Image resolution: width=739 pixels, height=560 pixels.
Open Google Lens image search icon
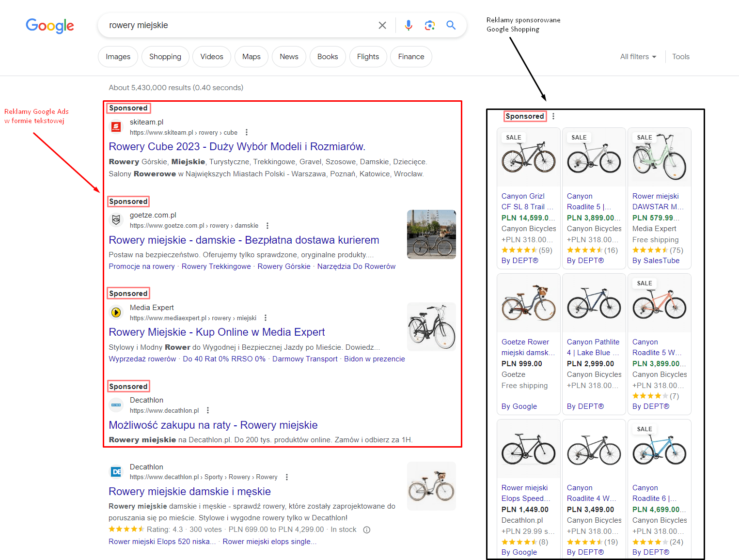click(430, 25)
